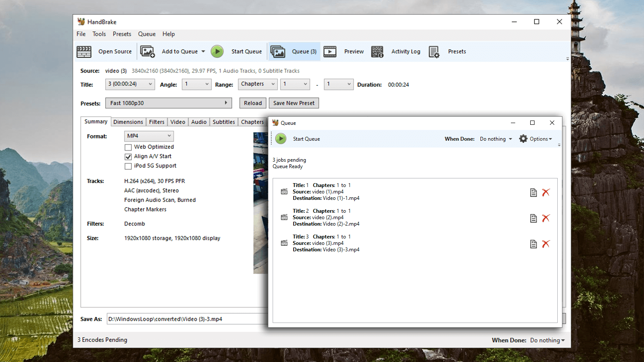This screenshot has width=644, height=362.
Task: Switch to the Subtitles tab
Action: click(x=224, y=122)
